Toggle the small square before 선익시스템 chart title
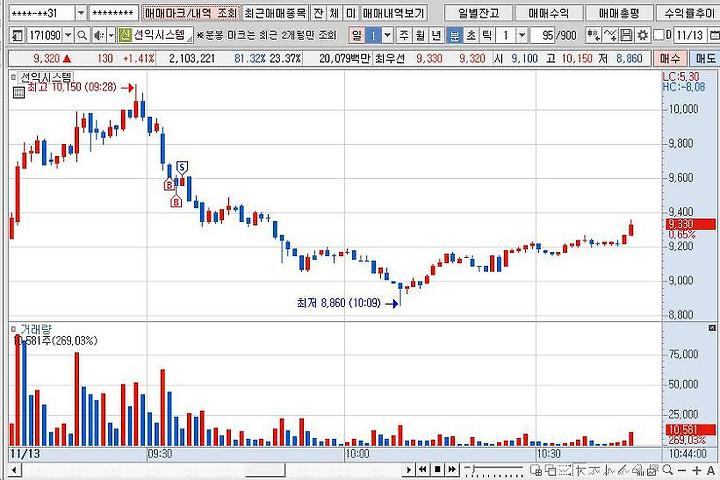 pos(13,78)
